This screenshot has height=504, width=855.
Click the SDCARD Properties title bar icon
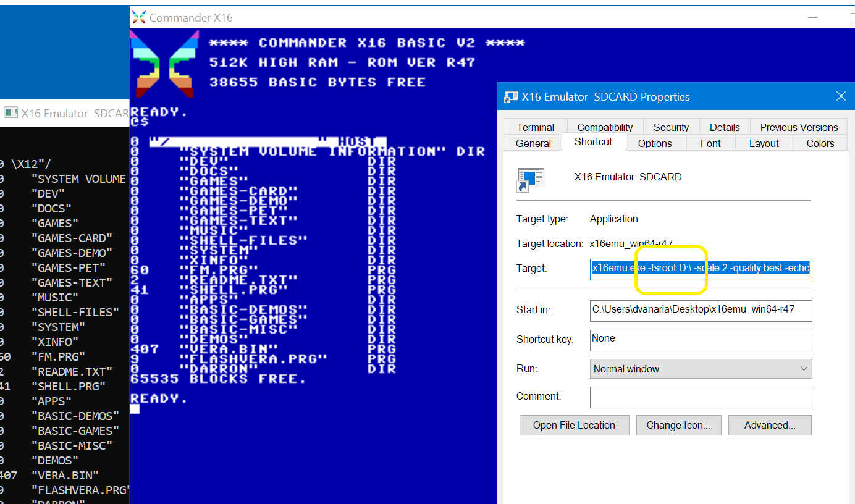click(x=511, y=97)
